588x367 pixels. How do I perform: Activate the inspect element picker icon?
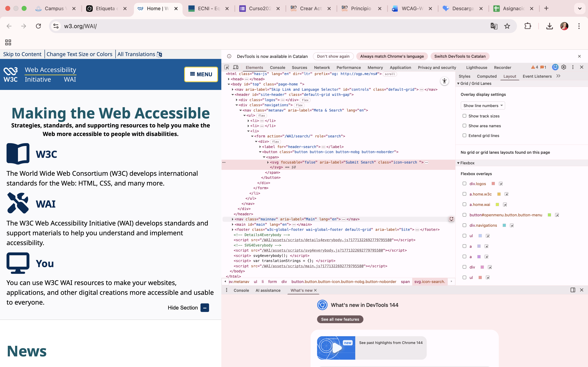(227, 67)
